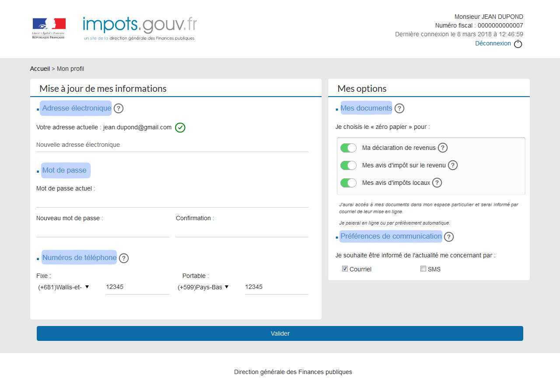The height and width of the screenshot is (392, 560).
Task: Click the Portable phone number field
Action: pos(276,287)
